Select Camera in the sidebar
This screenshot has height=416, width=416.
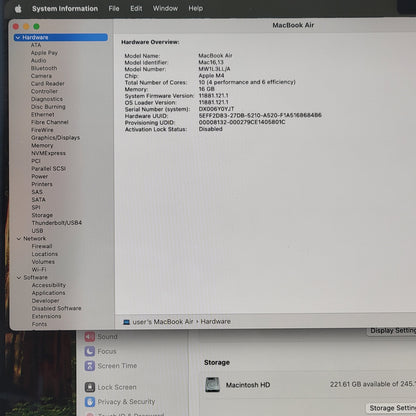coord(41,76)
